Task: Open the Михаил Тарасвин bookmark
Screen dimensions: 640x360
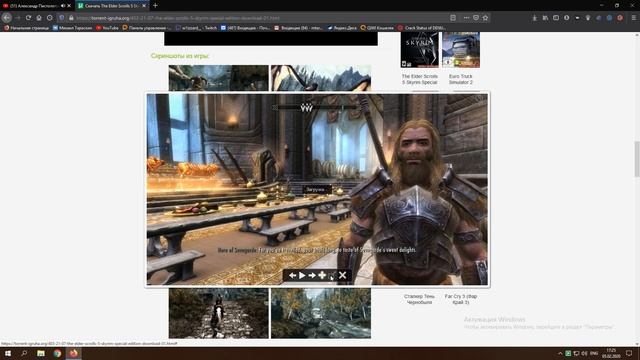Action: click(73, 28)
